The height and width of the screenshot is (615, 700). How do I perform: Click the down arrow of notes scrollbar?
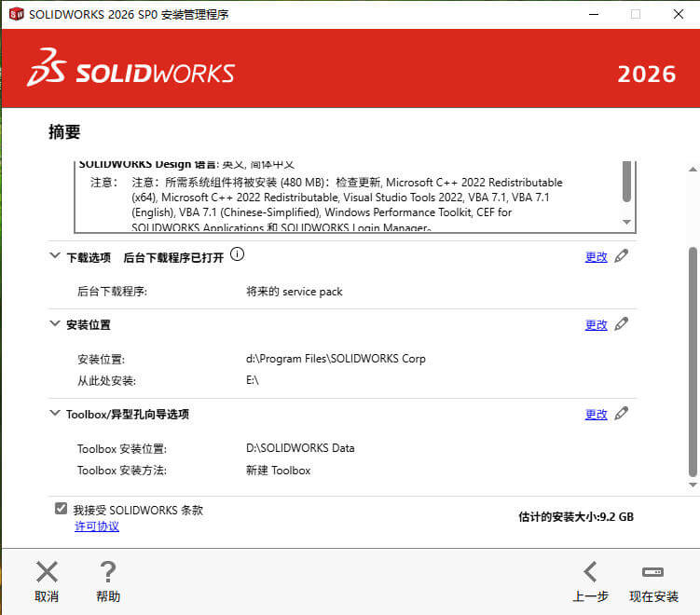point(626,222)
